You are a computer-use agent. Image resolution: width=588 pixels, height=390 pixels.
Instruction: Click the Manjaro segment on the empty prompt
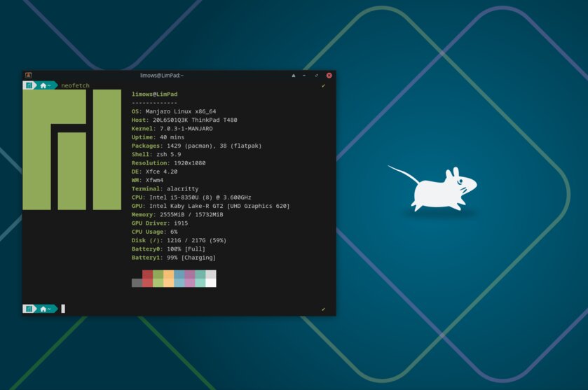29,309
